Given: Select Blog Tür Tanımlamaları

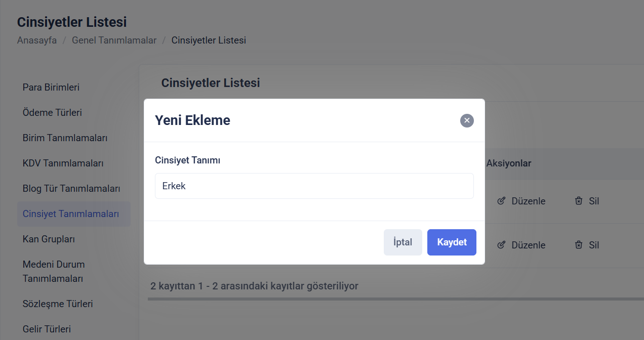Looking at the screenshot, I should tap(71, 188).
